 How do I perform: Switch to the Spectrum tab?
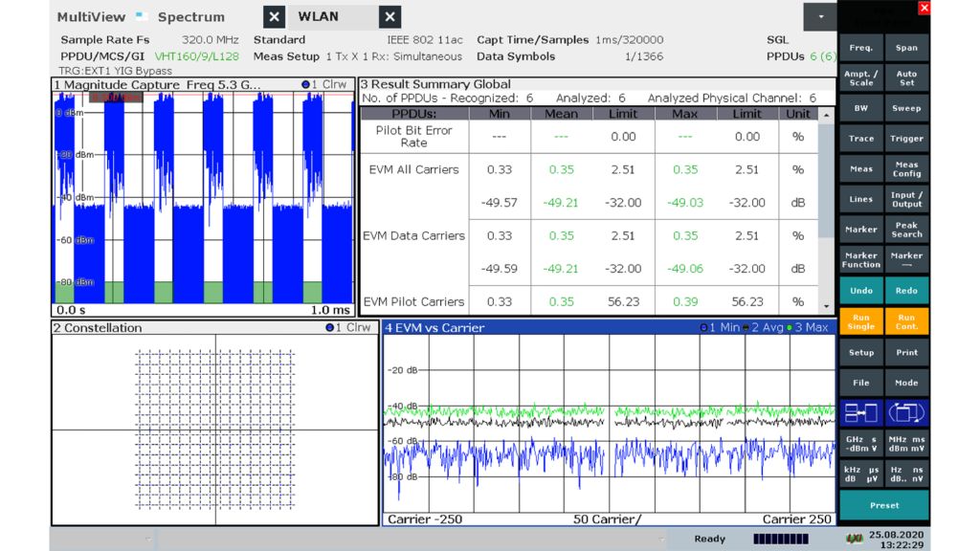coord(191,17)
